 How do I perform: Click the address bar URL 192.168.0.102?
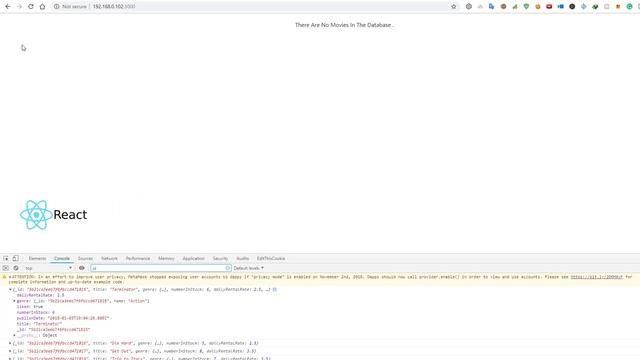[114, 7]
